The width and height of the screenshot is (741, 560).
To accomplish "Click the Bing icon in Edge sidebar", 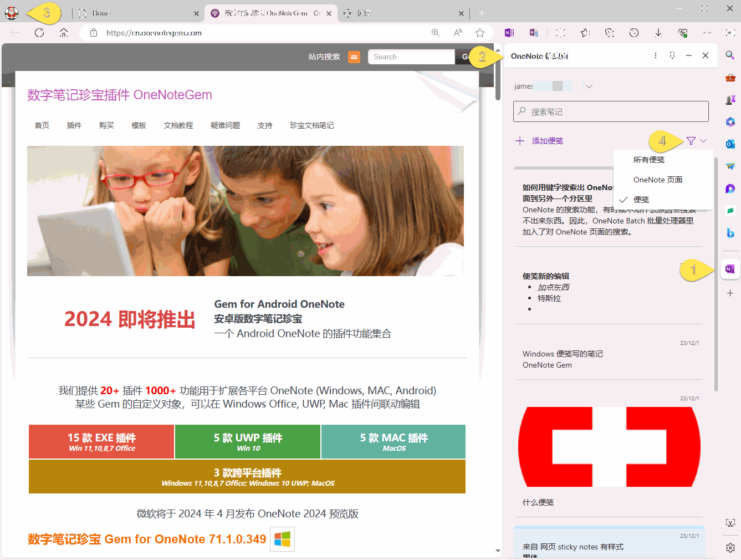I will tap(730, 233).
